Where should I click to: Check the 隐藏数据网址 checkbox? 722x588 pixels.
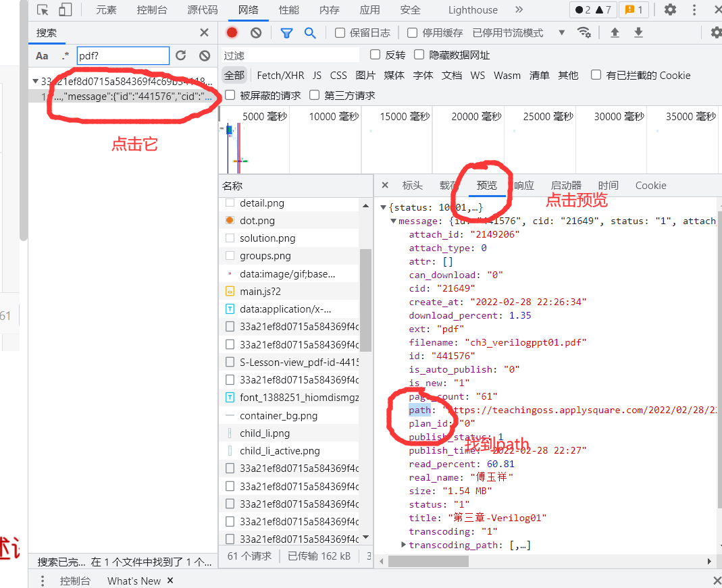[419, 55]
